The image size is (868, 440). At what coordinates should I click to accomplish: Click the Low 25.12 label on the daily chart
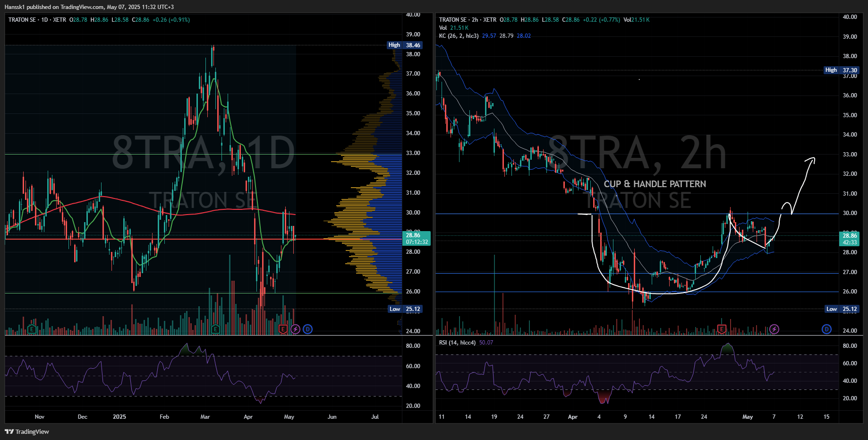(405, 309)
